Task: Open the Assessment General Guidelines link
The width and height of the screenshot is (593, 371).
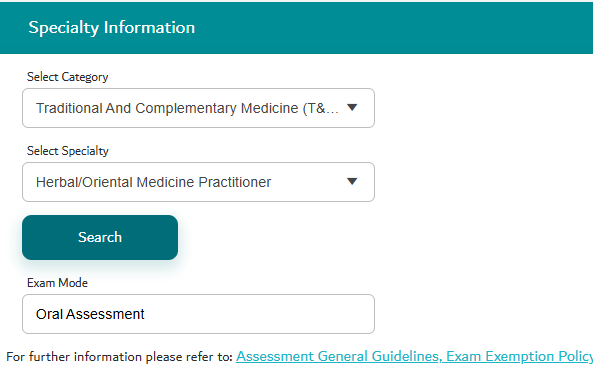Action: tap(339, 356)
